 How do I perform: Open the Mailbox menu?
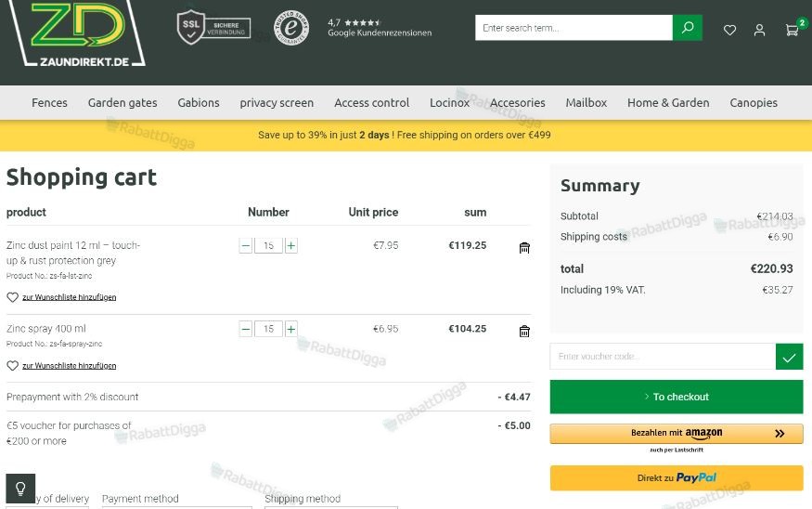[x=586, y=102]
